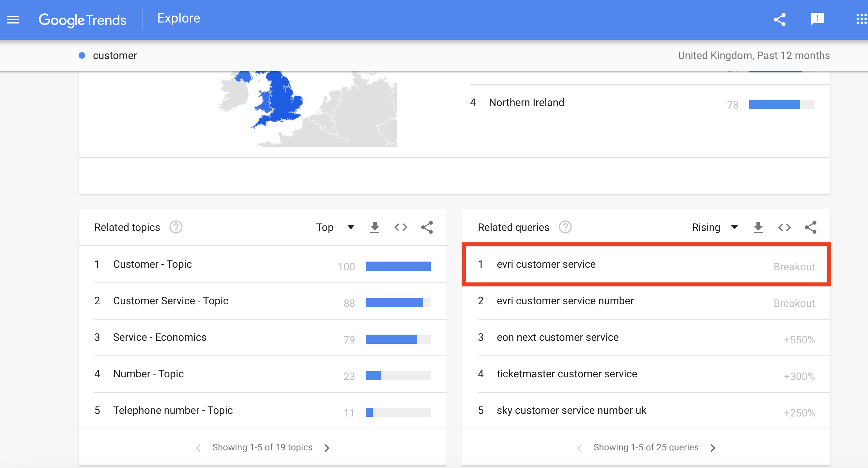Go to next page of related queries

713,447
